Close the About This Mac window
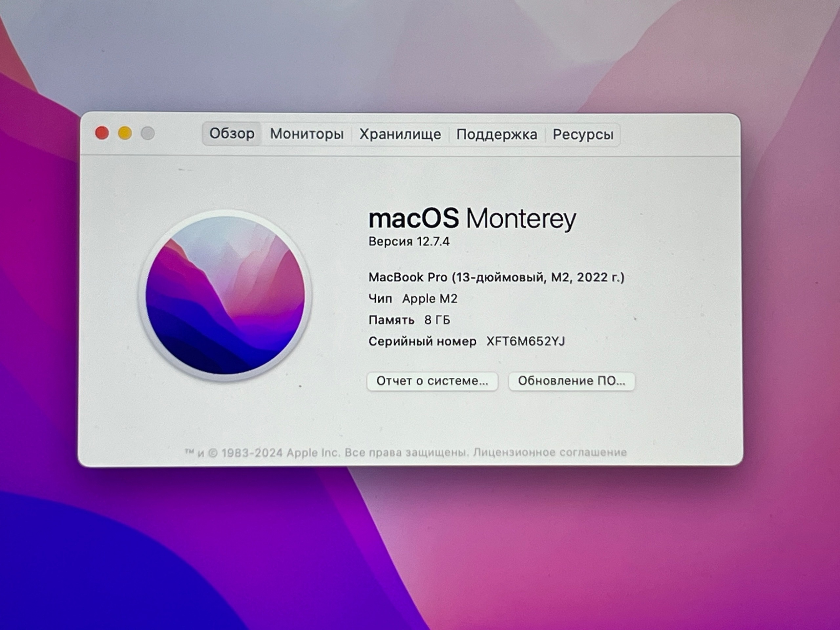 click(102, 133)
